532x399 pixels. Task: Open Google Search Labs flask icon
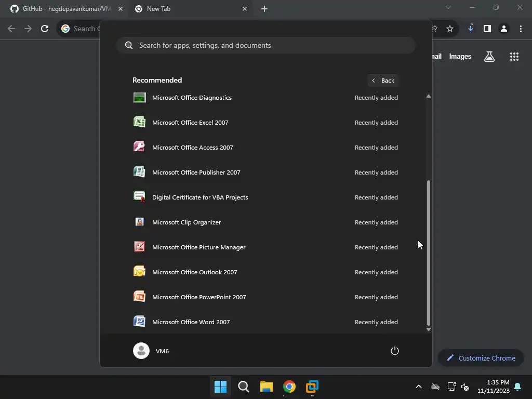coord(489,57)
